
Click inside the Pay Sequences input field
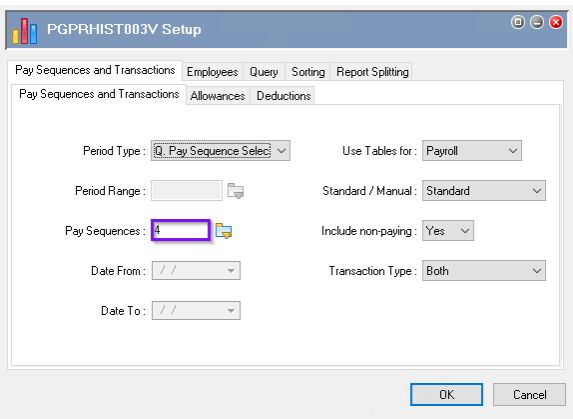pyautogui.click(x=181, y=230)
